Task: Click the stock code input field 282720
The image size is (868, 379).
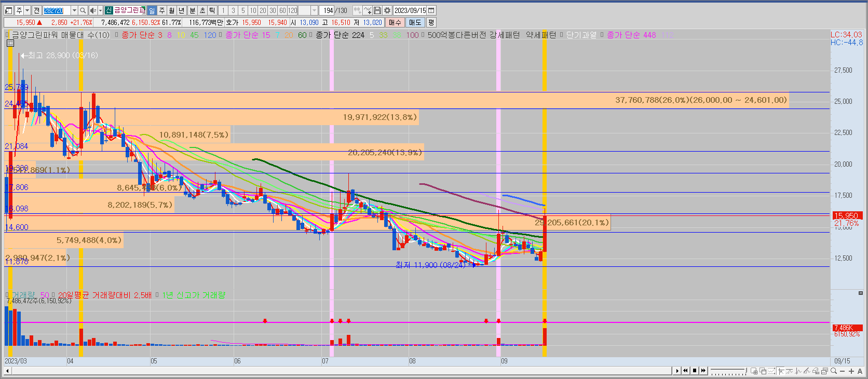Action: (57, 10)
